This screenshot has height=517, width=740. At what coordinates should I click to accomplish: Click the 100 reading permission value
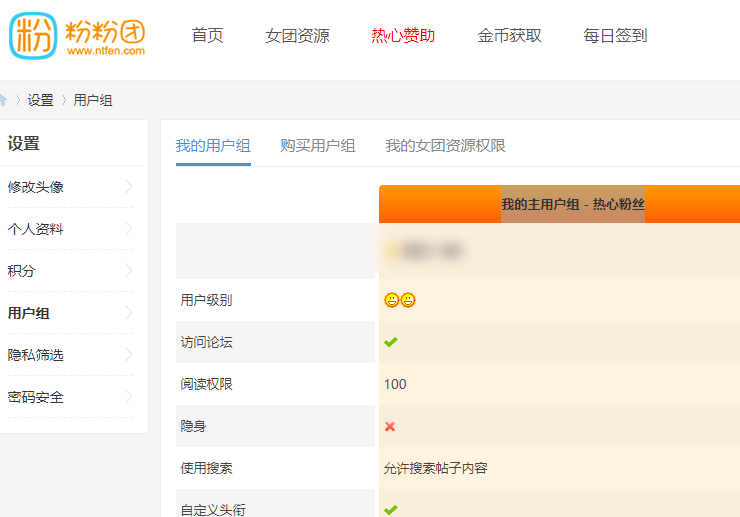395,384
